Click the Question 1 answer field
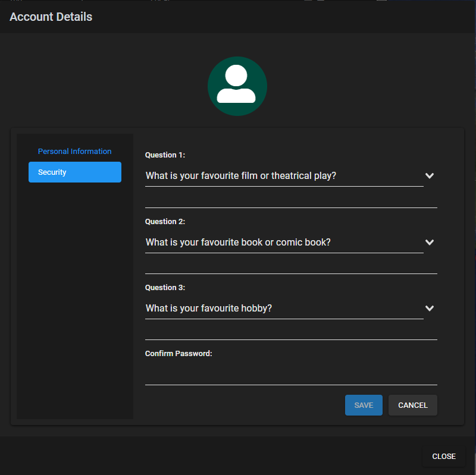 pyautogui.click(x=291, y=199)
